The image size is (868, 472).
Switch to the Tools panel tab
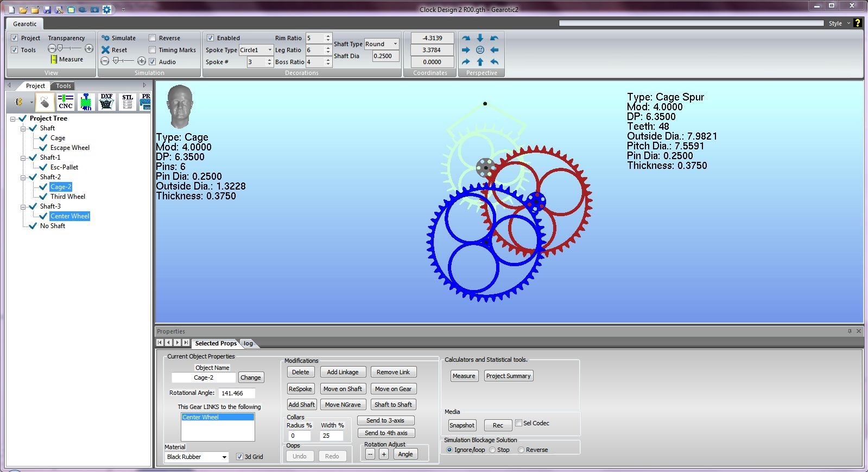tap(64, 86)
